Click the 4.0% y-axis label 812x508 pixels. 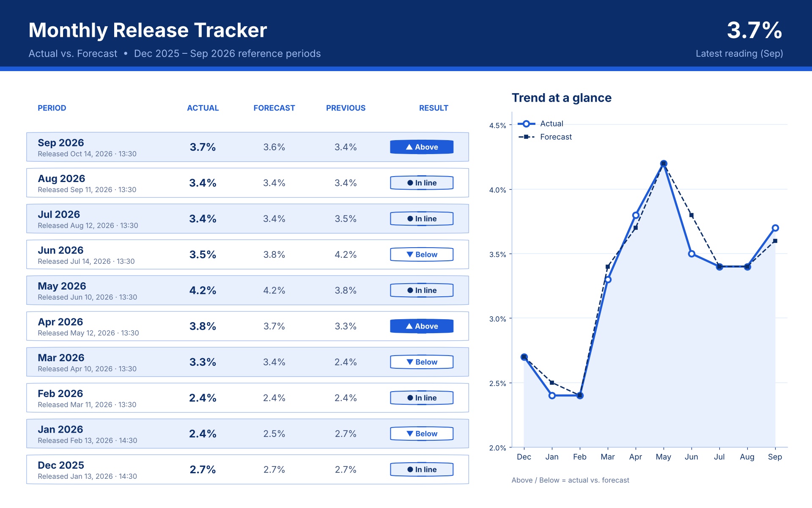[497, 190]
